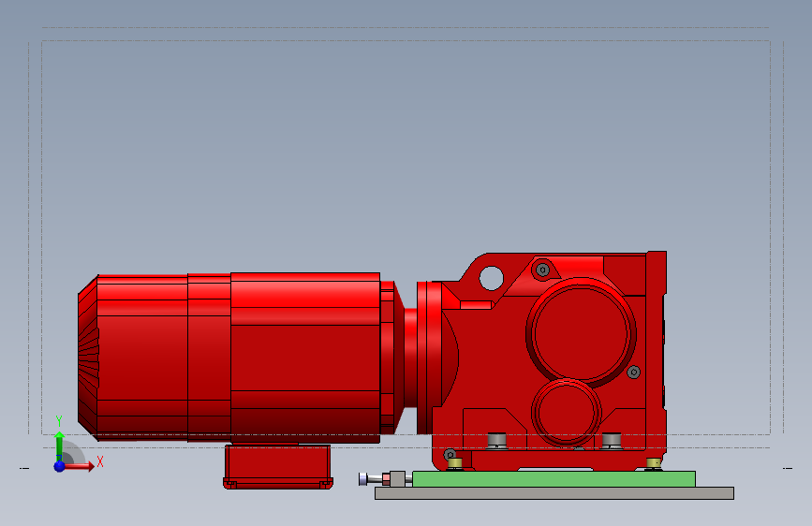Select the brass bushing under the gearbox's left foot
This screenshot has width=812, height=526.
click(x=454, y=464)
